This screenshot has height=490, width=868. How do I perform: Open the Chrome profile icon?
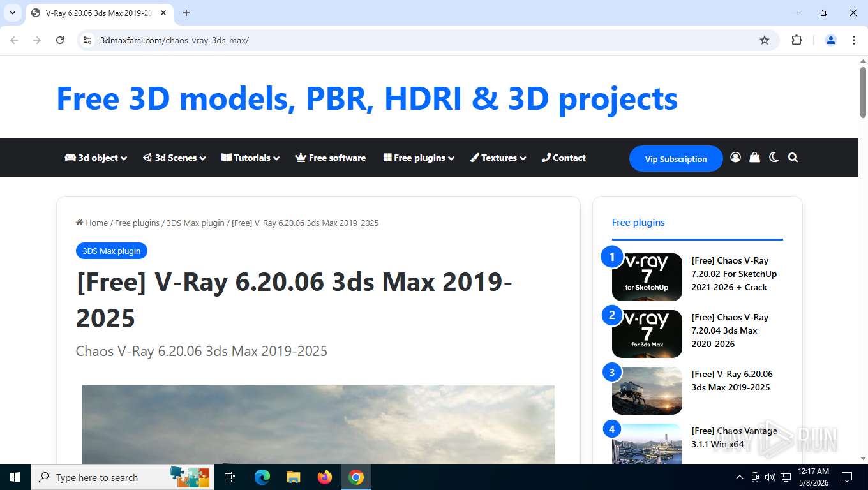coord(830,40)
